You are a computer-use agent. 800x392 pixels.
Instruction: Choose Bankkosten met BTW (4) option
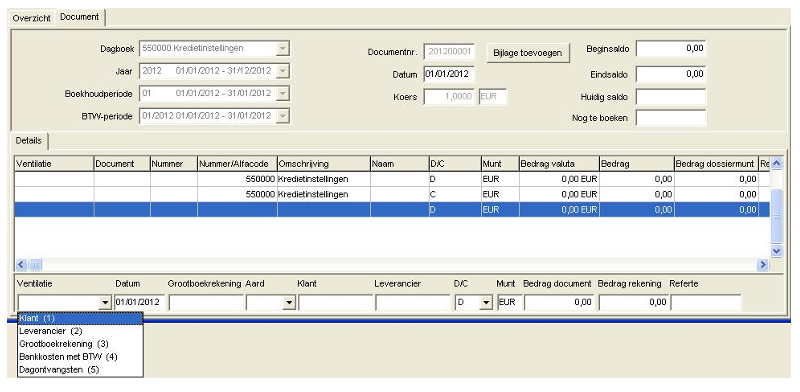click(80, 356)
